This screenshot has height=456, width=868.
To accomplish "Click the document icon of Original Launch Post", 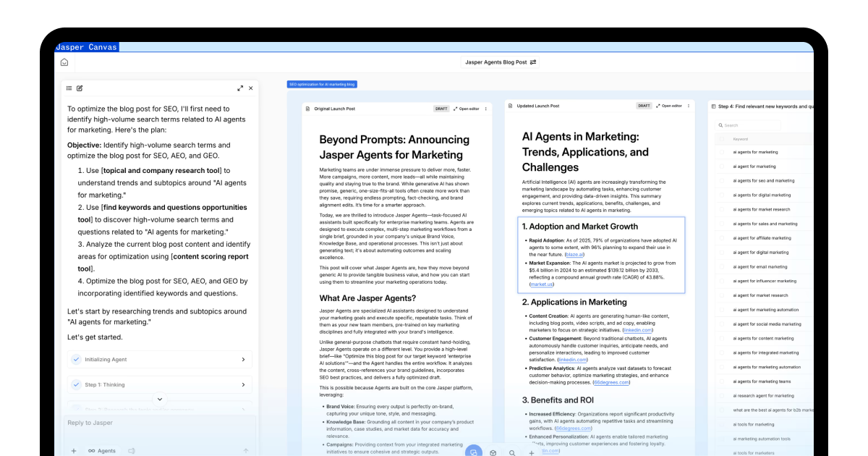I will [309, 109].
